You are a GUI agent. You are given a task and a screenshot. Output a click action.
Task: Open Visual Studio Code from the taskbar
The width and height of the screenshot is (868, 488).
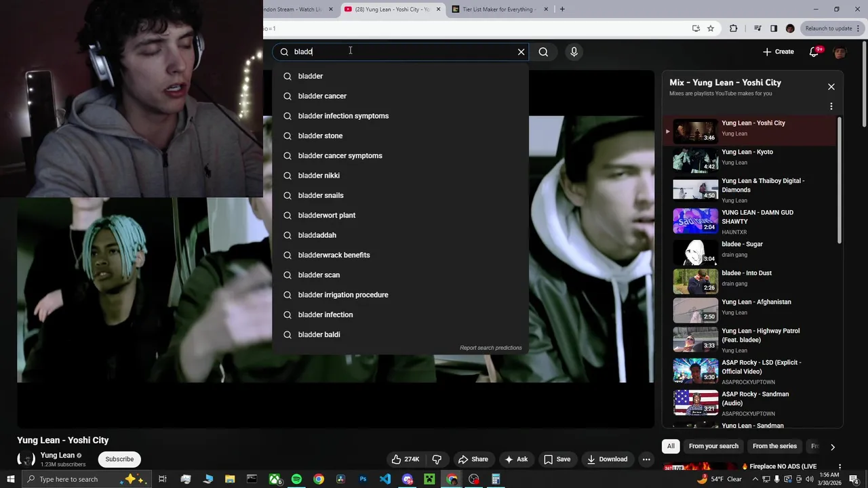pos(385,479)
